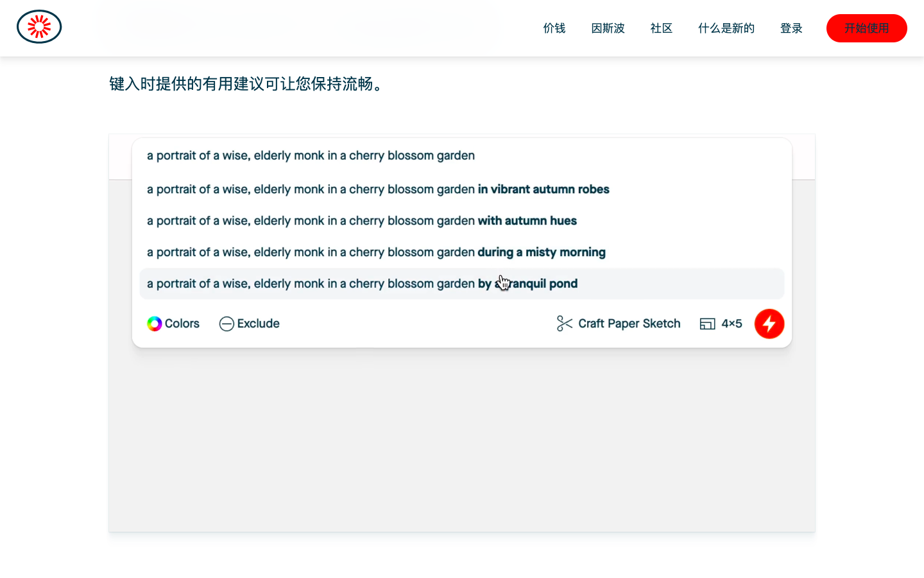Image resolution: width=924 pixels, height=578 pixels.
Task: Open the 4×5 image size dropdown
Action: pyautogui.click(x=732, y=324)
